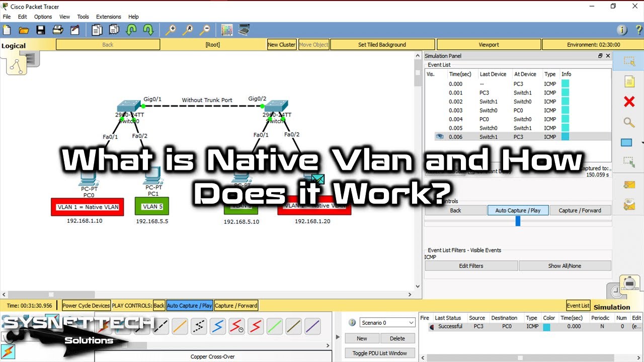Open custom devices dialog icon
The height and width of the screenshot is (362, 644).
click(244, 30)
